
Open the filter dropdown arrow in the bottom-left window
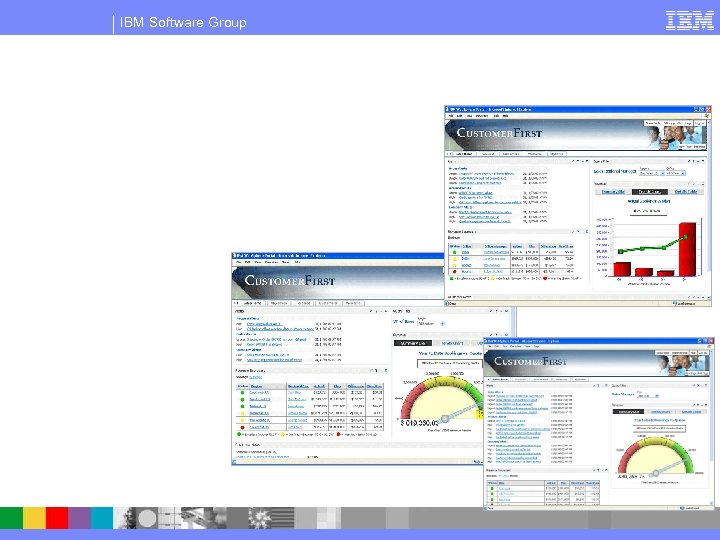coord(442,324)
